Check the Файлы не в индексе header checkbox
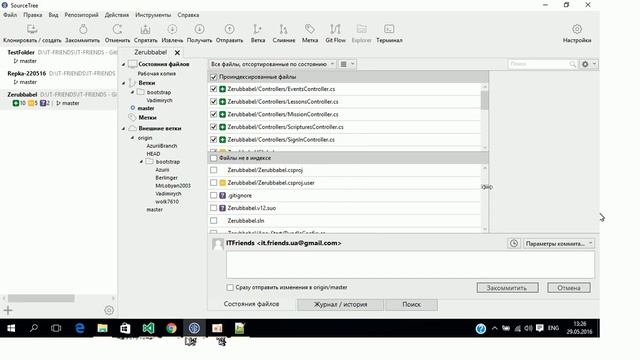This screenshot has width=640, height=360. pos(213,158)
